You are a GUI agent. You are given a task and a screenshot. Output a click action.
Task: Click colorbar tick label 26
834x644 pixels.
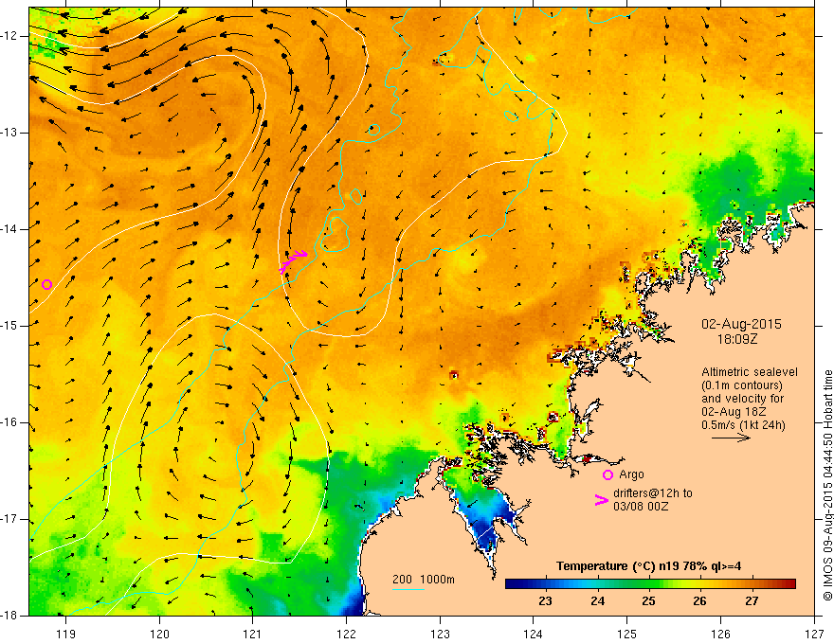click(x=700, y=601)
